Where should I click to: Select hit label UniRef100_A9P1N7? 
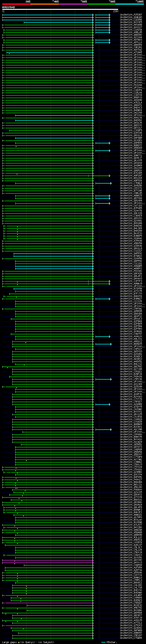tap(131, 175)
